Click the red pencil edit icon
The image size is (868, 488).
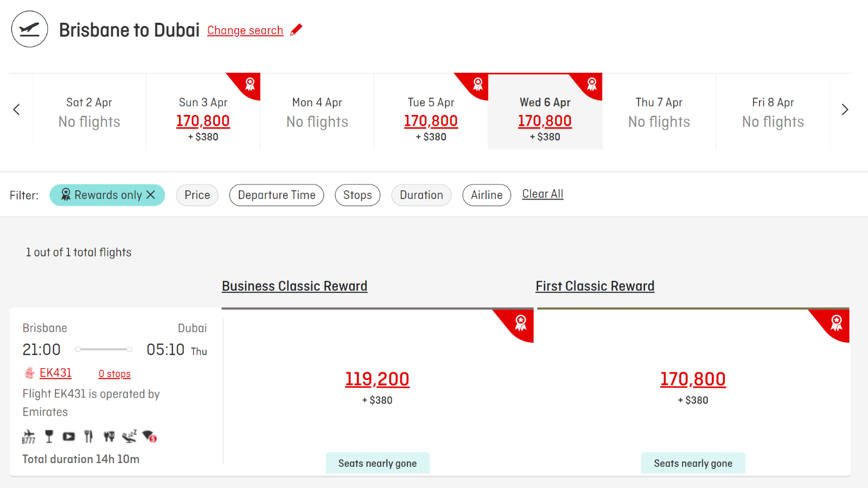296,30
